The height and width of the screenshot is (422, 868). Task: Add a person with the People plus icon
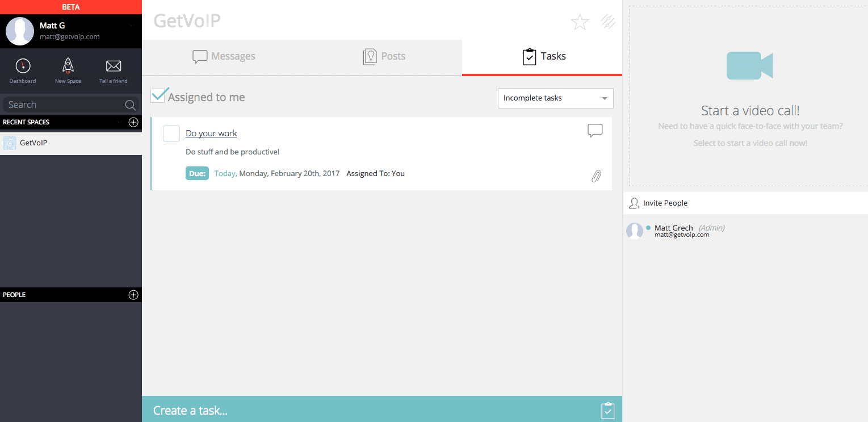[x=133, y=295]
